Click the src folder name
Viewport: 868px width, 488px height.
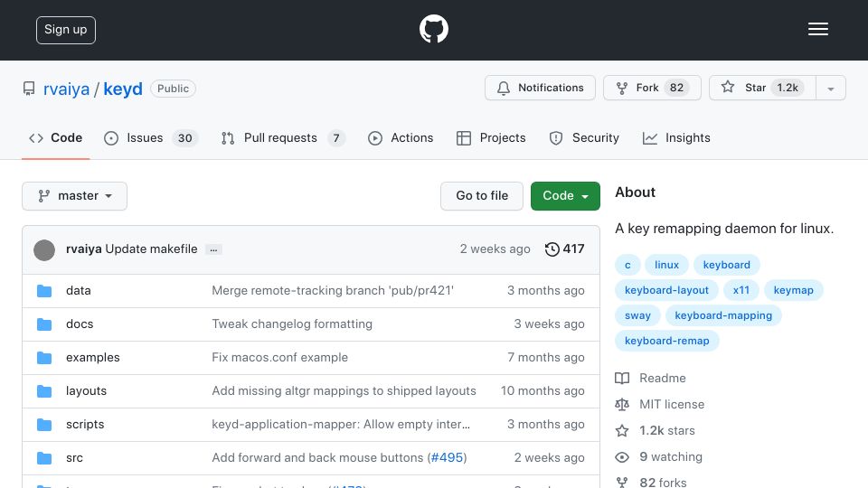pyautogui.click(x=75, y=457)
